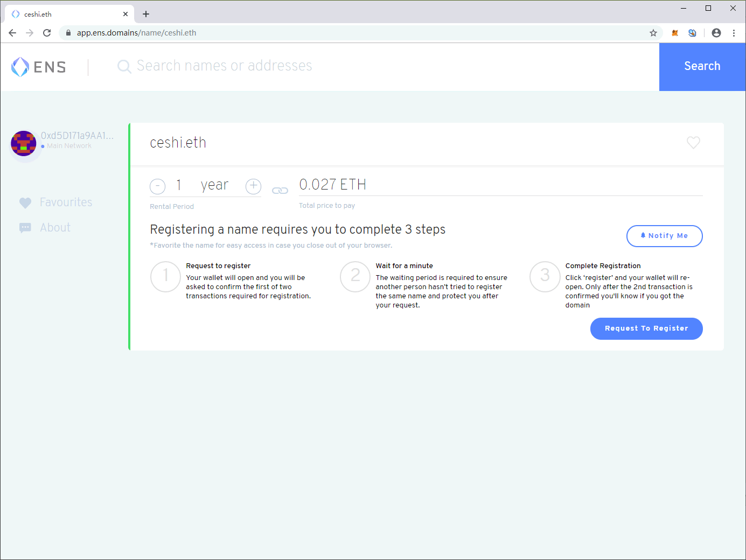The height and width of the screenshot is (560, 746).
Task: Click the Total price to pay label
Action: tap(327, 206)
